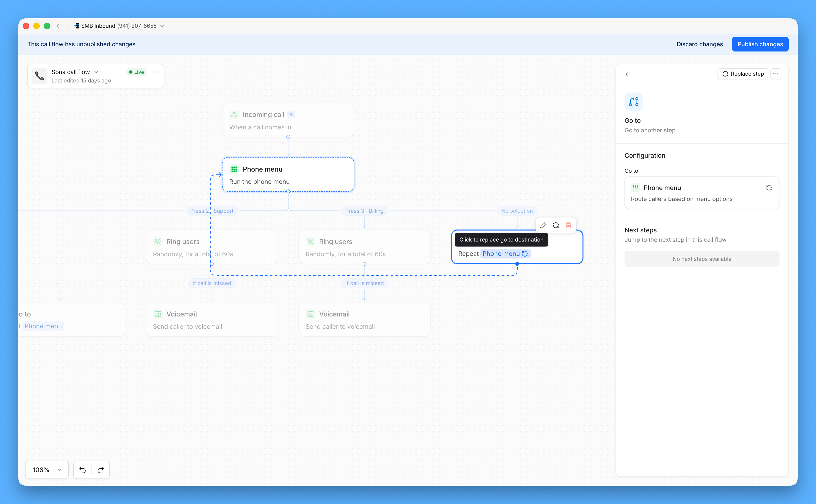Viewport: 816px width, 504px height.
Task: Click the If call is missed label under Billing
Action: click(364, 283)
